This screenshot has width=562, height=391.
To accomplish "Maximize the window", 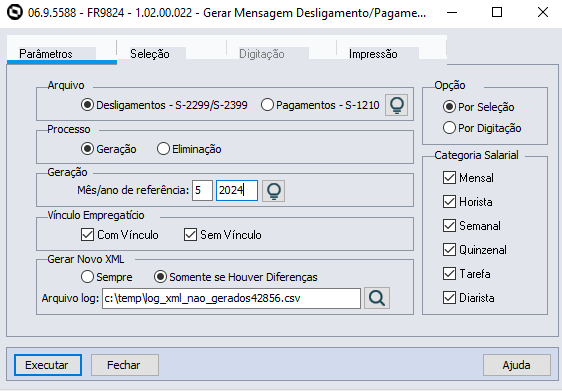I will (x=497, y=13).
